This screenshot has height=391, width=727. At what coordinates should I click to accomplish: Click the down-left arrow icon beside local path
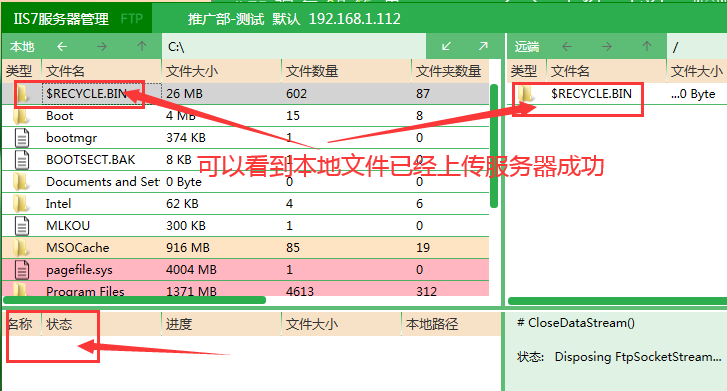click(x=446, y=46)
